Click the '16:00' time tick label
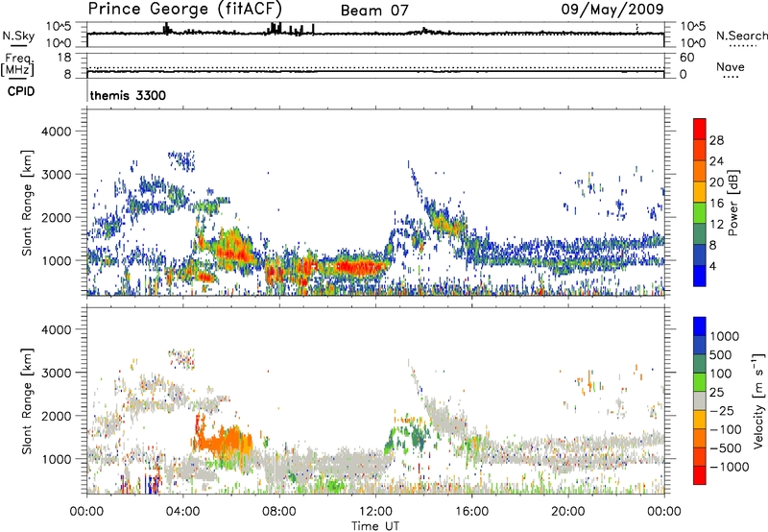 click(471, 512)
